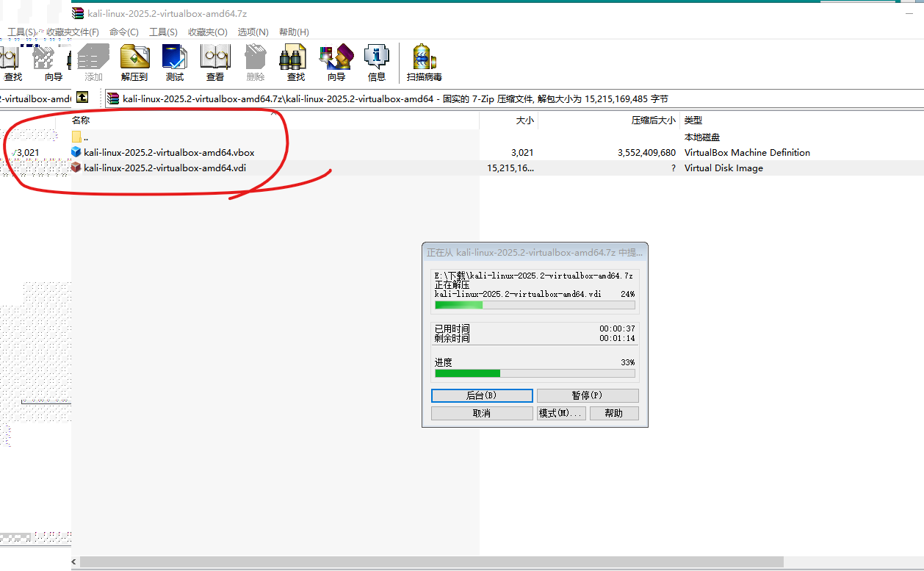This screenshot has width=924, height=571.
Task: Click the 'VirtualBox Machine Definition' type cell
Action: (x=747, y=153)
